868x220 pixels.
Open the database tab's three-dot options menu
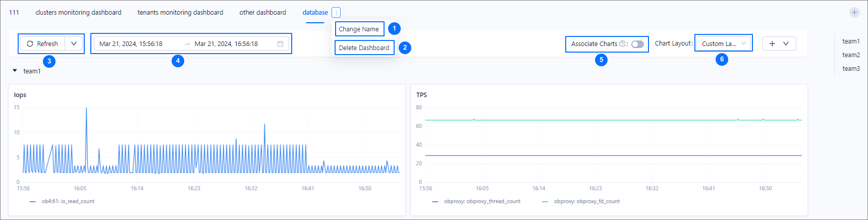(336, 13)
